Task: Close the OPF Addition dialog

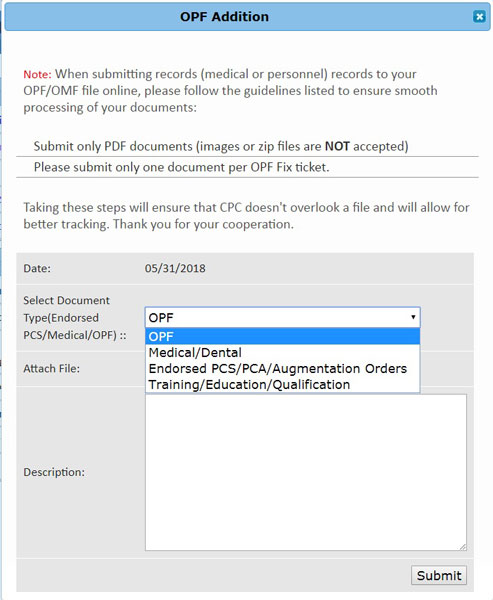Action: [479, 17]
